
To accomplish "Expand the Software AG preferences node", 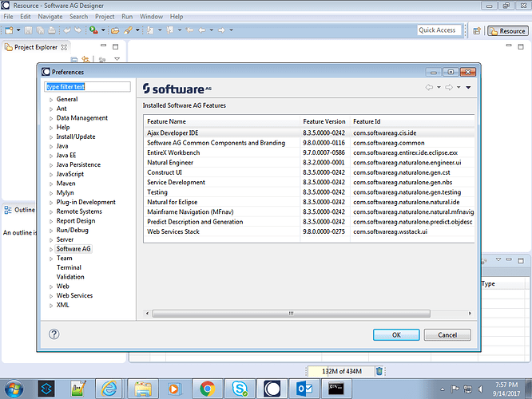I will coord(51,249).
